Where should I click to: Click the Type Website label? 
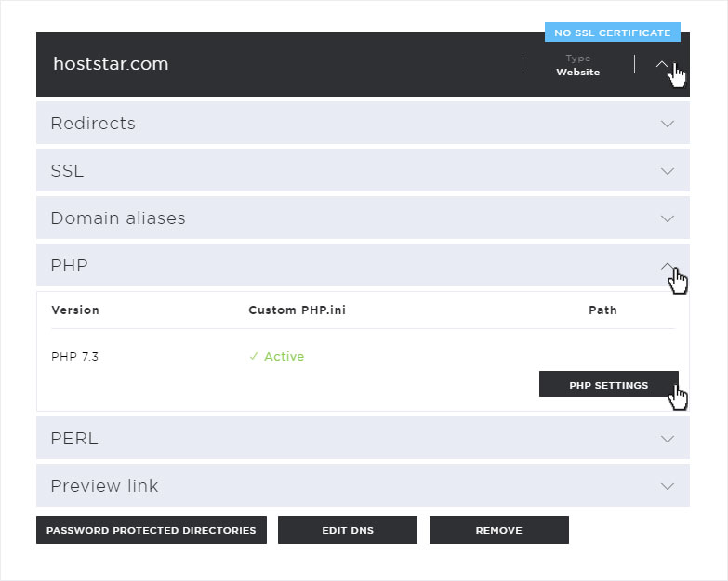(578, 65)
